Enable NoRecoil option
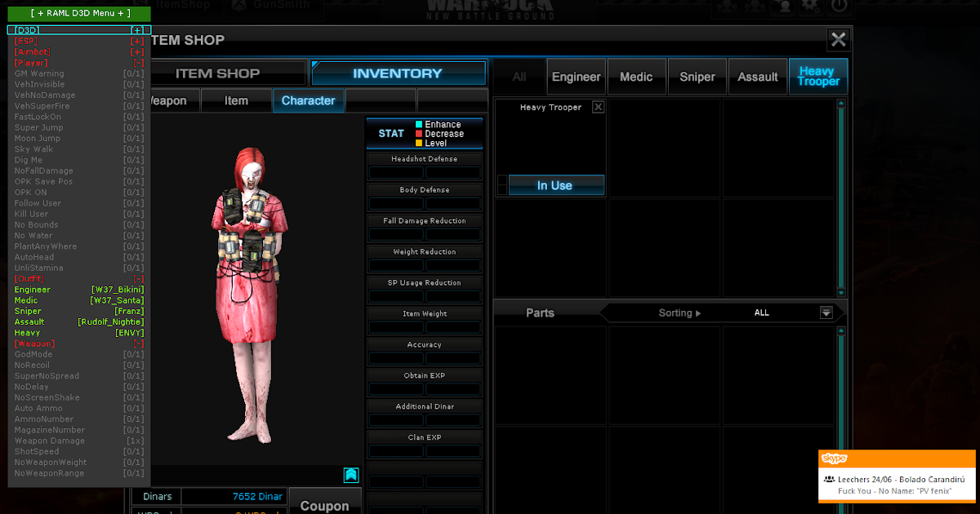This screenshot has height=514, width=980. 79,365
